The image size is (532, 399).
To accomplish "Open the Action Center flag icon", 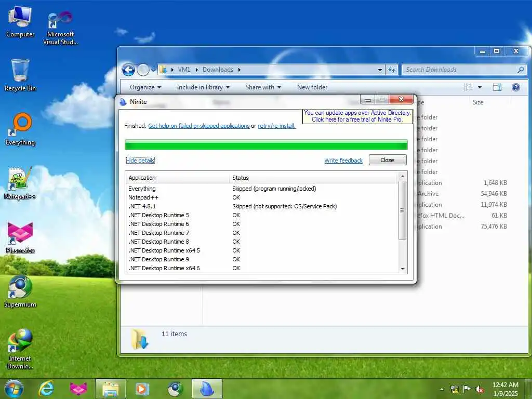I will tap(467, 389).
